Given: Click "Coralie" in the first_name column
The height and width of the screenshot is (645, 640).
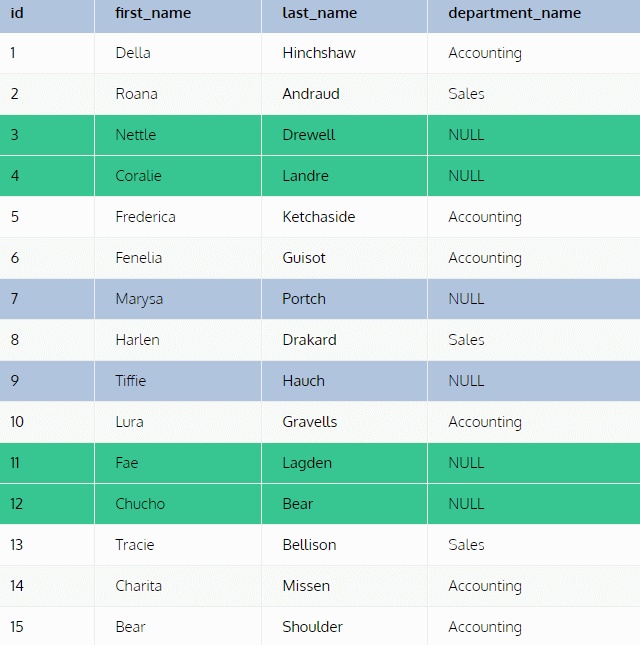Looking at the screenshot, I should tap(138, 176).
